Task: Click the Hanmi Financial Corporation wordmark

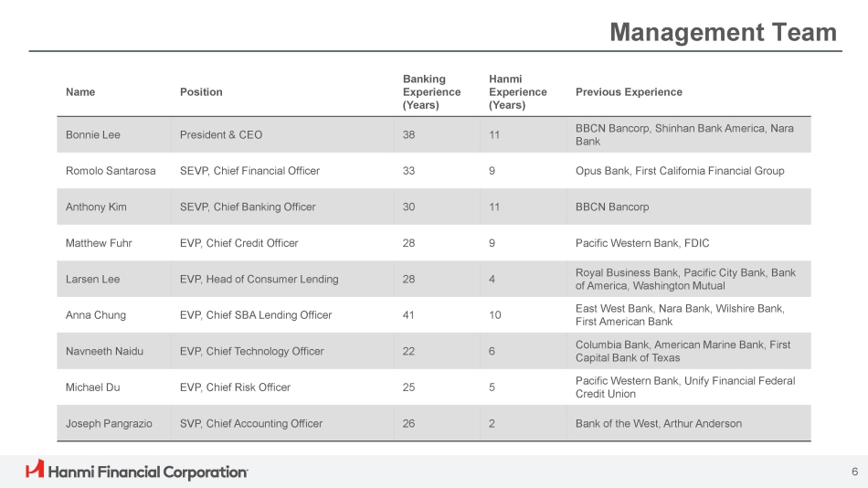Action: pyautogui.click(x=147, y=472)
